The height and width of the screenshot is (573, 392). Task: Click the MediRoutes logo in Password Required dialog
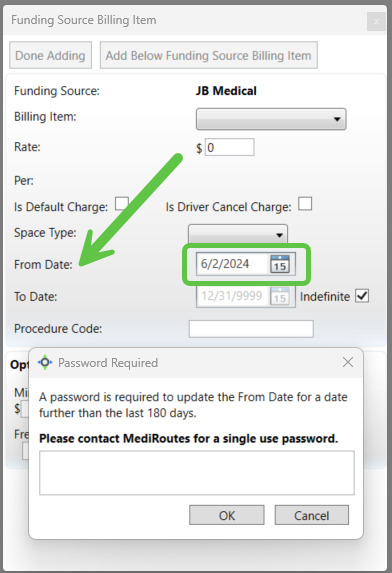click(45, 363)
